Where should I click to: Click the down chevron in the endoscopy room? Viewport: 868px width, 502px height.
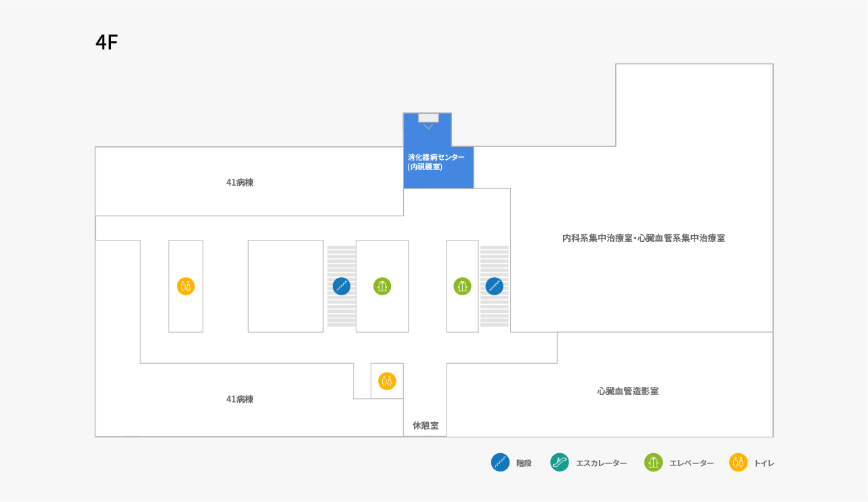point(428,127)
